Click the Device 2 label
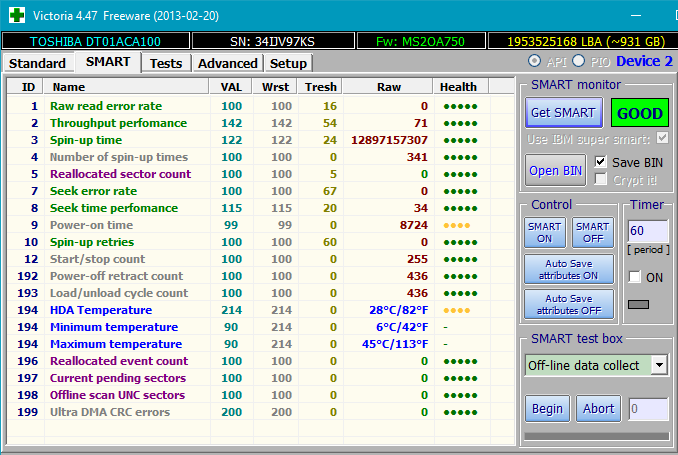 click(644, 61)
